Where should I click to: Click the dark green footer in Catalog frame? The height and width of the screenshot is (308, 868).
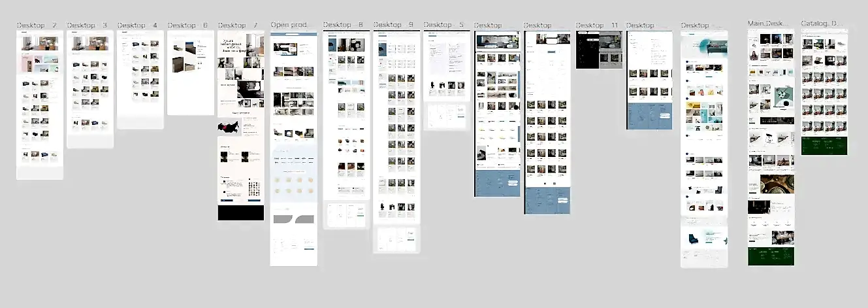click(x=824, y=146)
